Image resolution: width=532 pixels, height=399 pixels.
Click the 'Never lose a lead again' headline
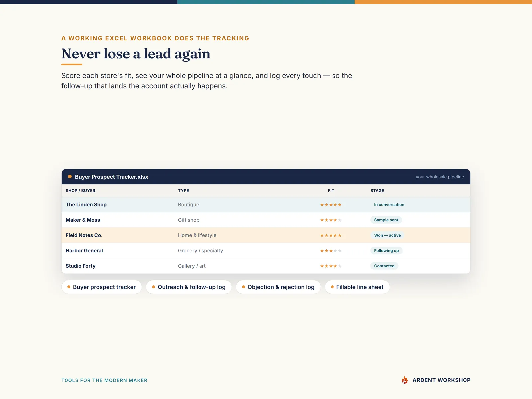[x=136, y=54]
